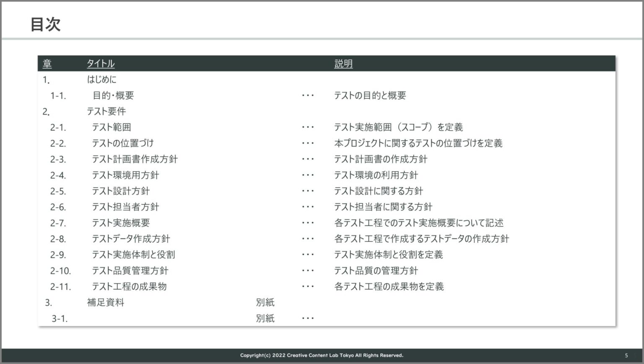The width and height of the screenshot is (644, 364).
Task: Open the テスト計画書作成方針 entry
Action: pyautogui.click(x=135, y=159)
